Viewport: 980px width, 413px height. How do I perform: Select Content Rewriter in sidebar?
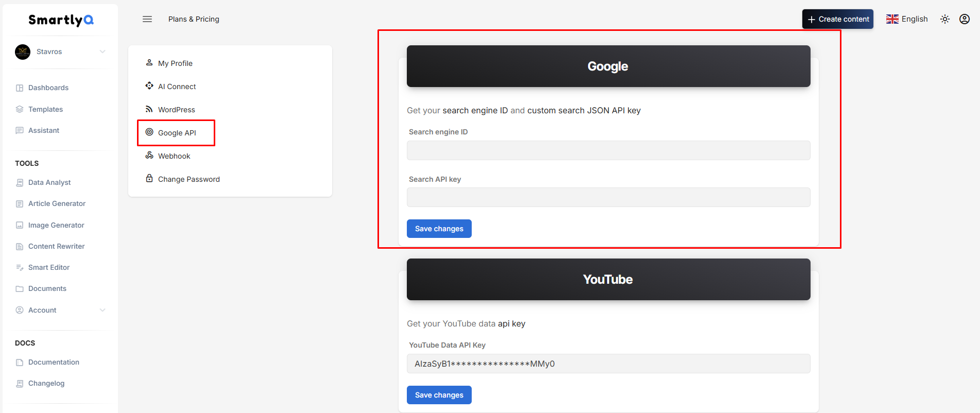(56, 247)
